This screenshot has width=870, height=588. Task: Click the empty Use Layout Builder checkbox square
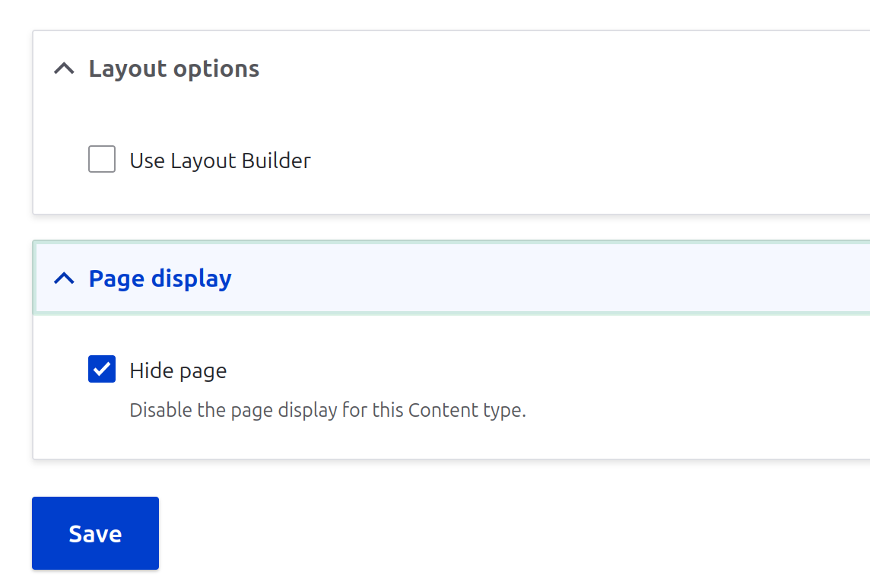[101, 159]
